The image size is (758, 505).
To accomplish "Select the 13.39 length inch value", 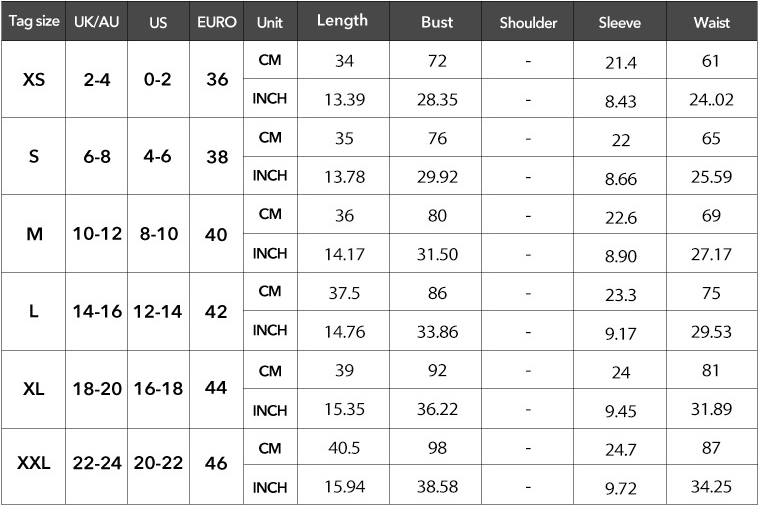I will (344, 100).
